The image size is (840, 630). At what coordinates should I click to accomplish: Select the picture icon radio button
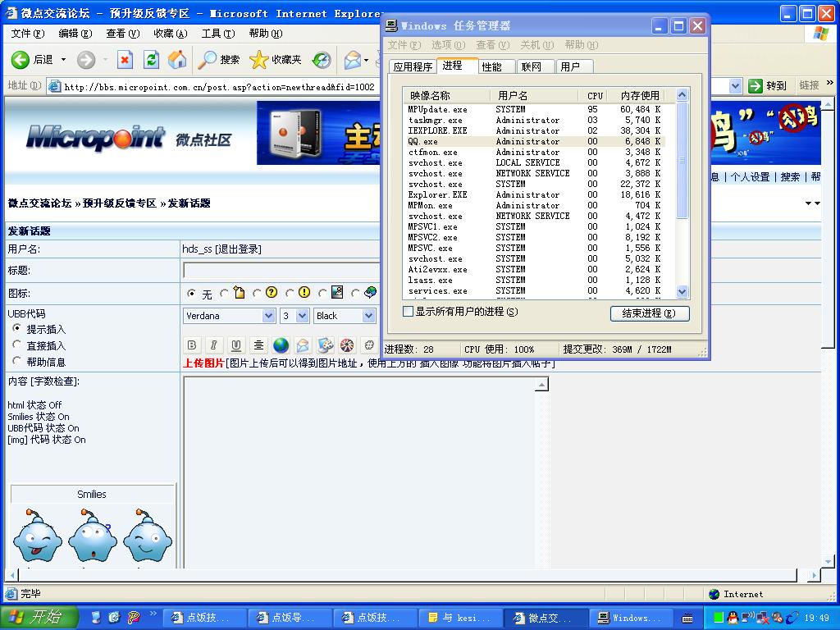pos(322,293)
